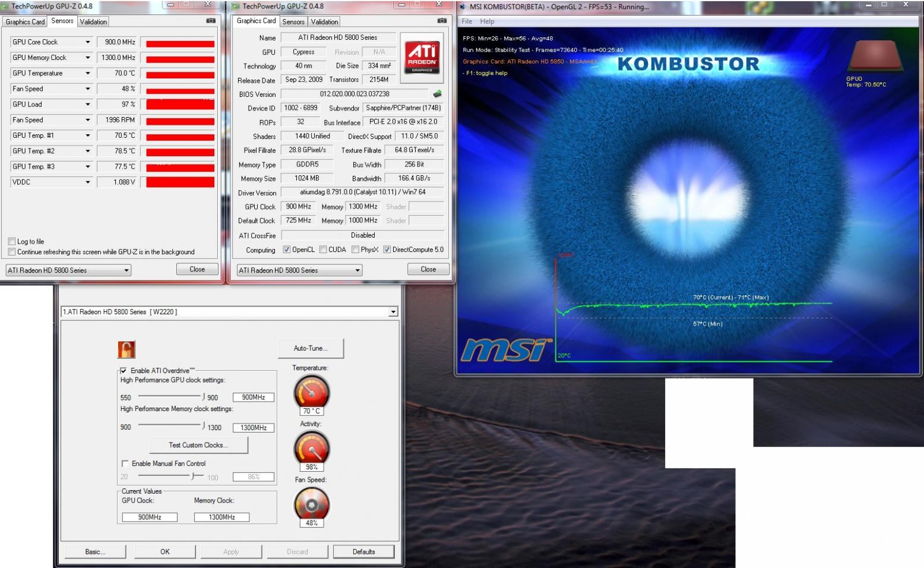Click the screenshot camera icon in GPU-Z Sensors window
924x568 pixels.
210,21
